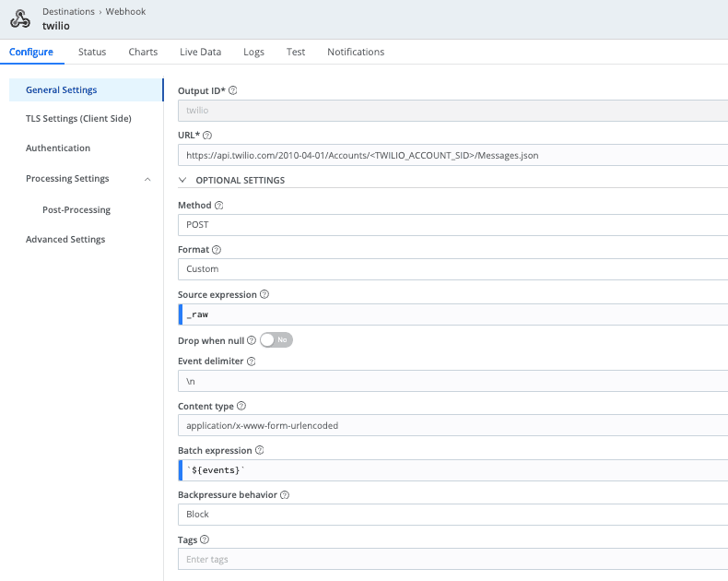The height and width of the screenshot is (581, 728).
Task: Click help icon next to Output ID
Action: 233,90
